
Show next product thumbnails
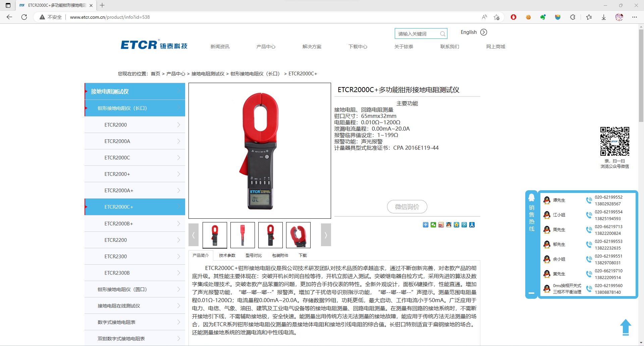(326, 235)
